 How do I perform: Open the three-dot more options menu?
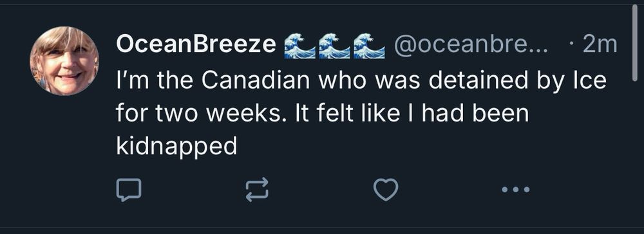pos(515,190)
